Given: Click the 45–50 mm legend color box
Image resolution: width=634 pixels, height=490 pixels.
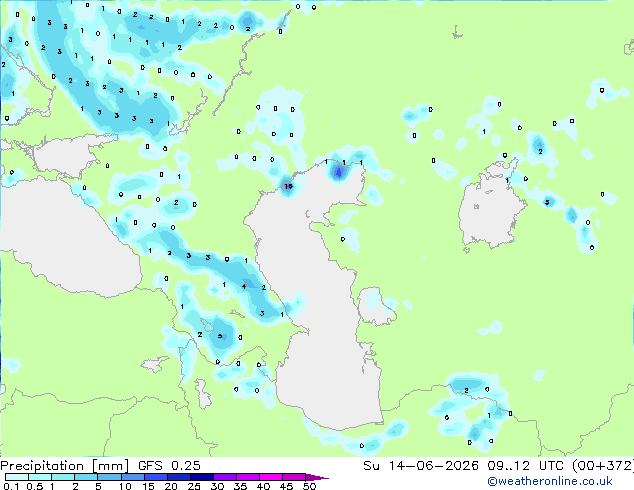Looking at the screenshot, I should click(294, 477).
